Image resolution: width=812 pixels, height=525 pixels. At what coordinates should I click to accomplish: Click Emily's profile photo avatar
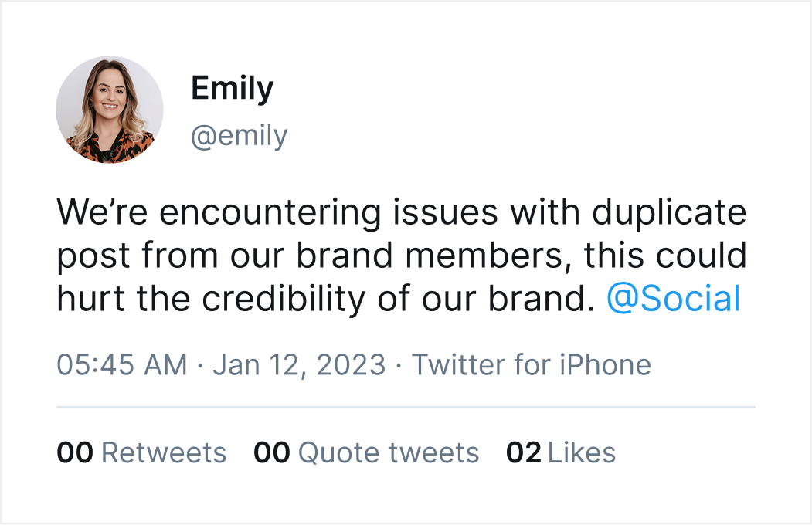[110, 110]
